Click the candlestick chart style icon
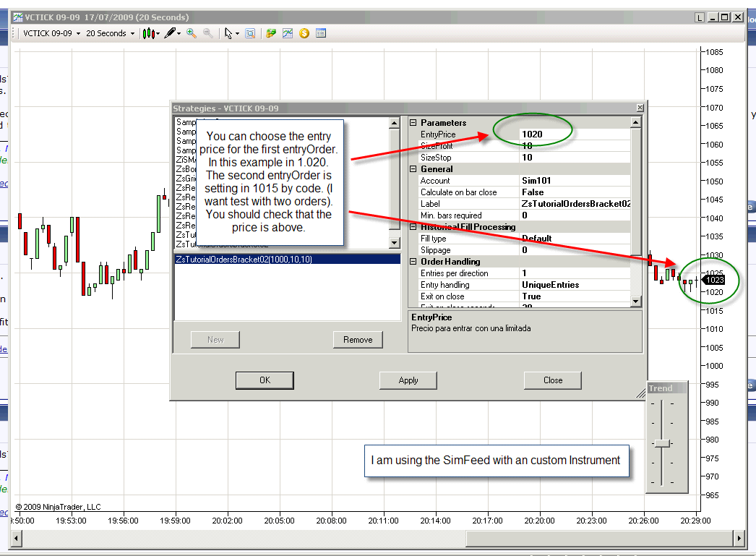Image resolution: width=756 pixels, height=556 pixels. 148,33
